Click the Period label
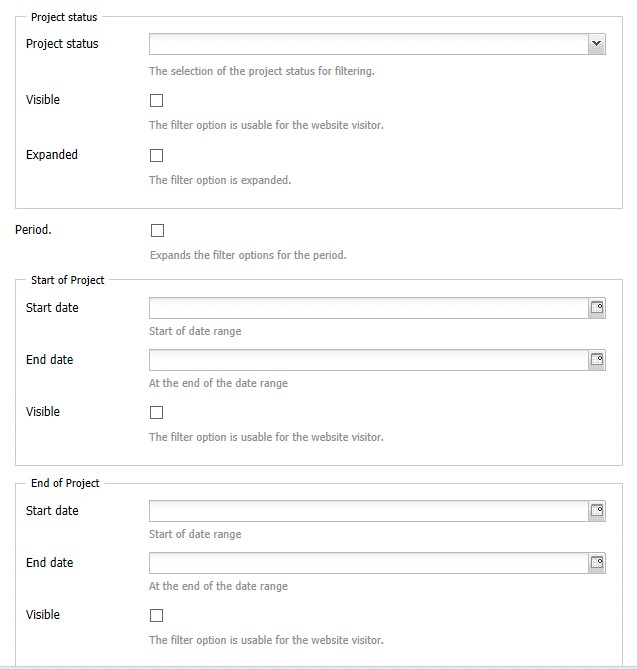This screenshot has width=637, height=670. (x=34, y=230)
